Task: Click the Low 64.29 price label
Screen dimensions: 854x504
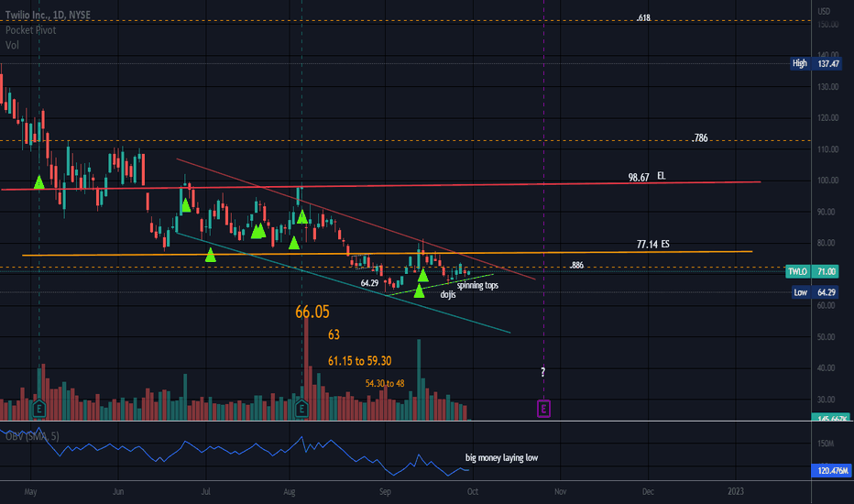Action: (816, 292)
